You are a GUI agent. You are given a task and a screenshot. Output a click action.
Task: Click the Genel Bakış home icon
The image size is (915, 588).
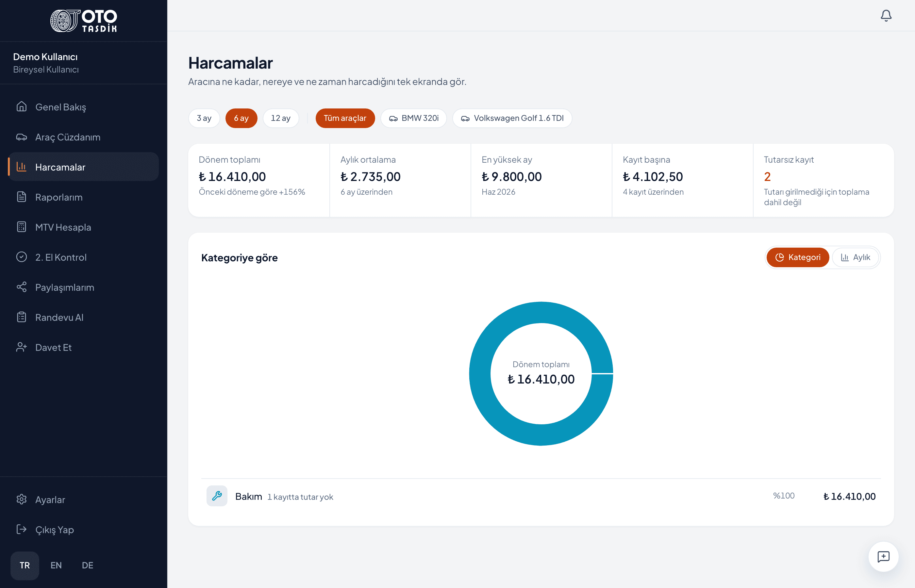point(21,106)
